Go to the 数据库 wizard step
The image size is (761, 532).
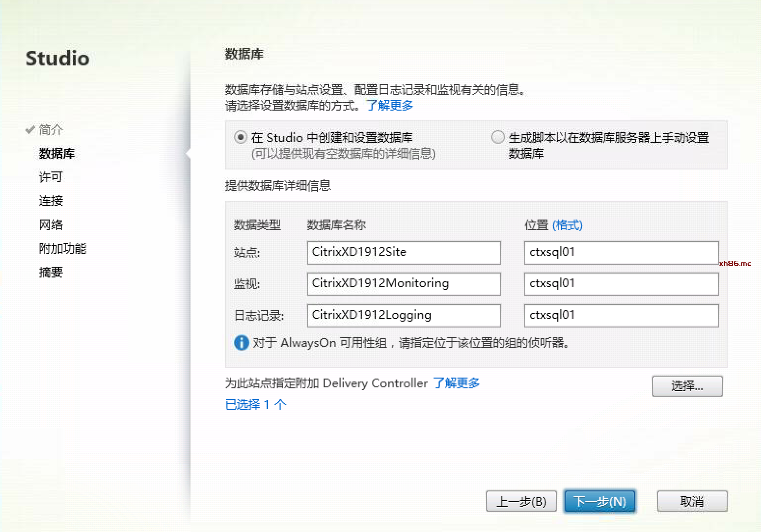point(57,153)
